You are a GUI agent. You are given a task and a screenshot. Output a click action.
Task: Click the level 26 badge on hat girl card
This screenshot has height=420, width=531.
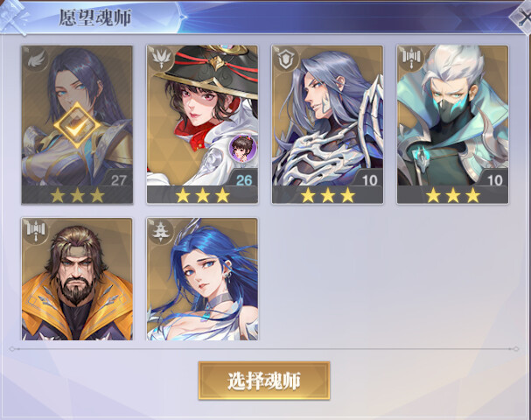pyautogui.click(x=243, y=179)
